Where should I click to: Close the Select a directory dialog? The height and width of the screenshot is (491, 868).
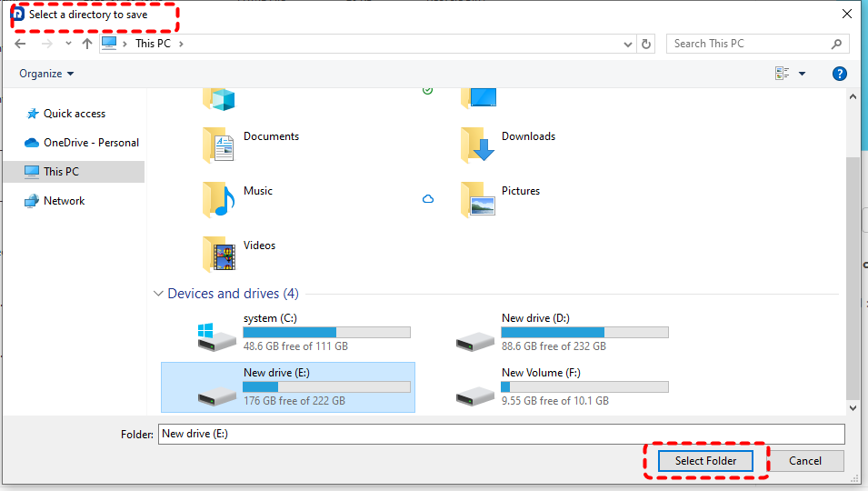[847, 14]
